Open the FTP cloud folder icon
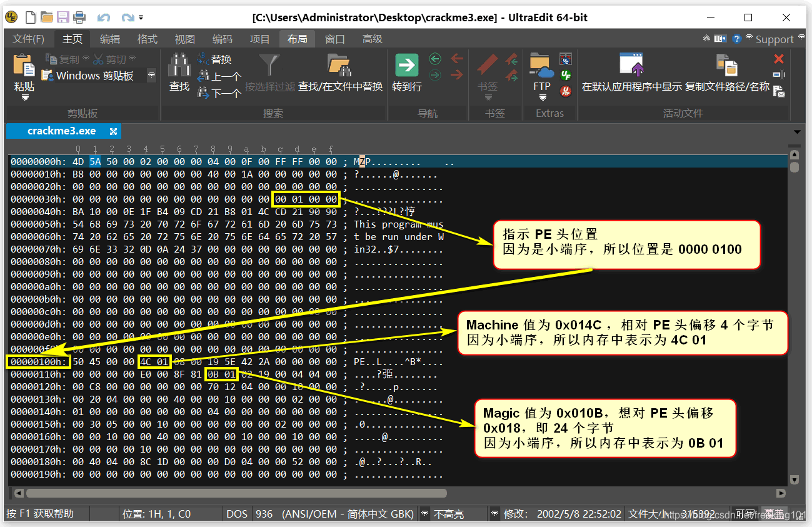 pyautogui.click(x=542, y=66)
